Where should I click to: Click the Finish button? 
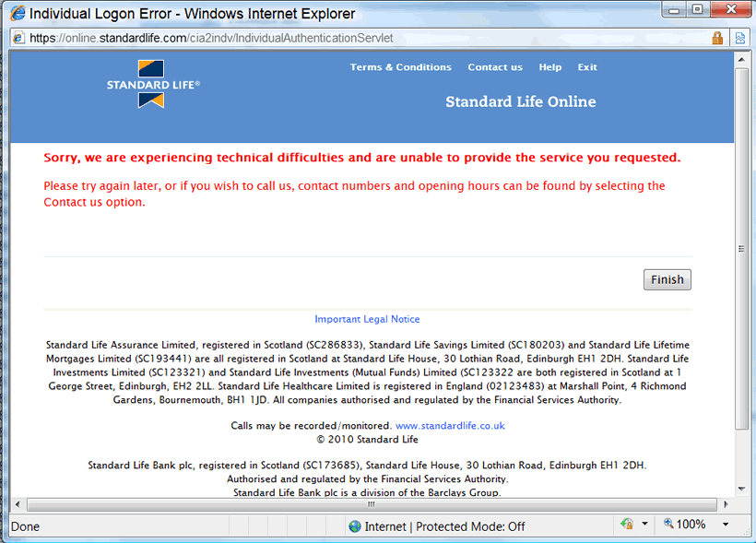(667, 279)
